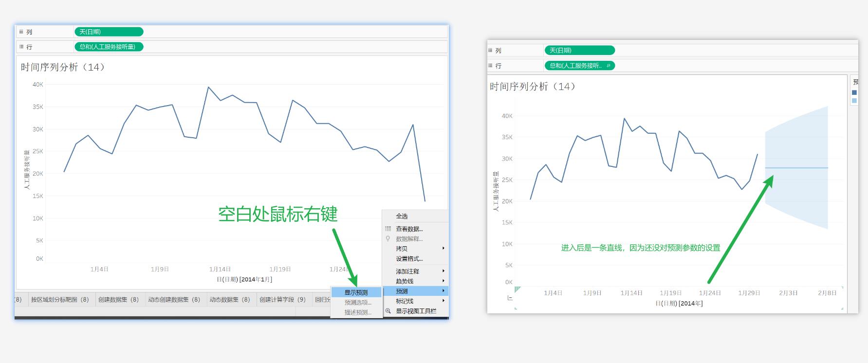Open the 动态创建数据集 (8) sheet tab

pyautogui.click(x=174, y=299)
